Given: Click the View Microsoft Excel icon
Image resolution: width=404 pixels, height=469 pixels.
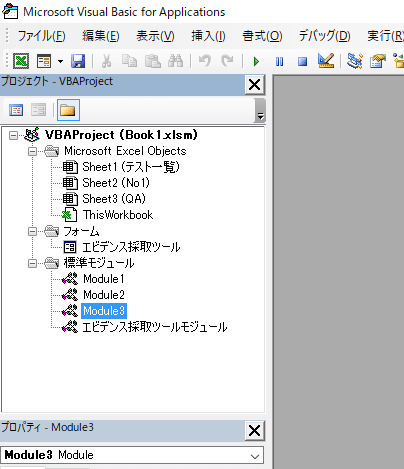Looking at the screenshot, I should click(x=21, y=61).
